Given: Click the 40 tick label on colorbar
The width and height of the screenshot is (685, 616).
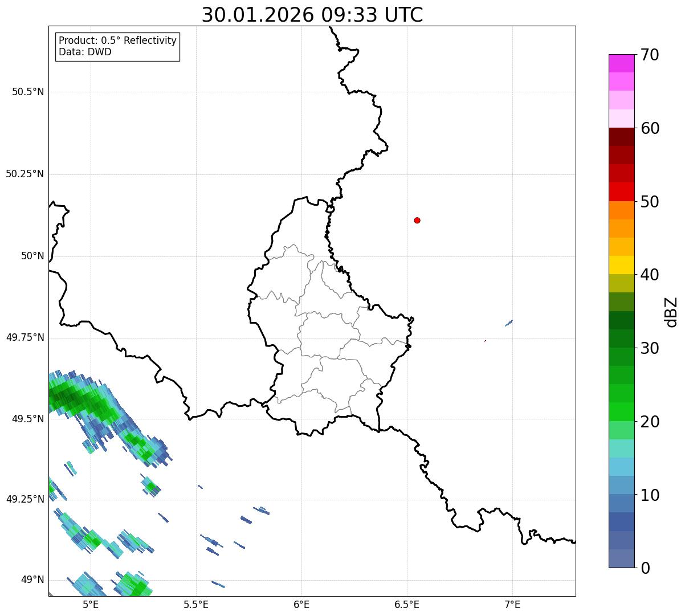Looking at the screenshot, I should tap(650, 275).
